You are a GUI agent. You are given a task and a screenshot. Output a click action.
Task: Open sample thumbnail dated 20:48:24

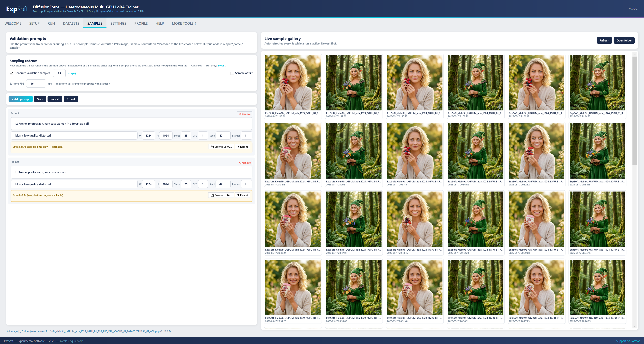tap(293, 219)
